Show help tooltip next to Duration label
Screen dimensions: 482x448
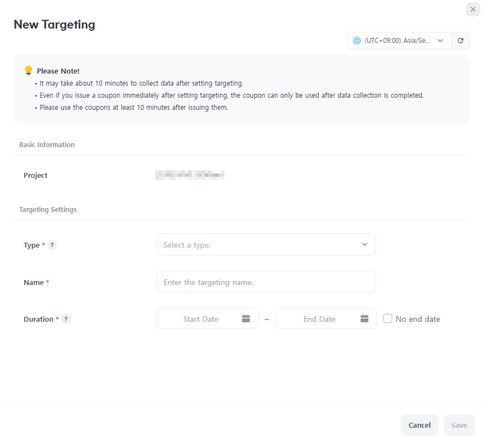66,319
